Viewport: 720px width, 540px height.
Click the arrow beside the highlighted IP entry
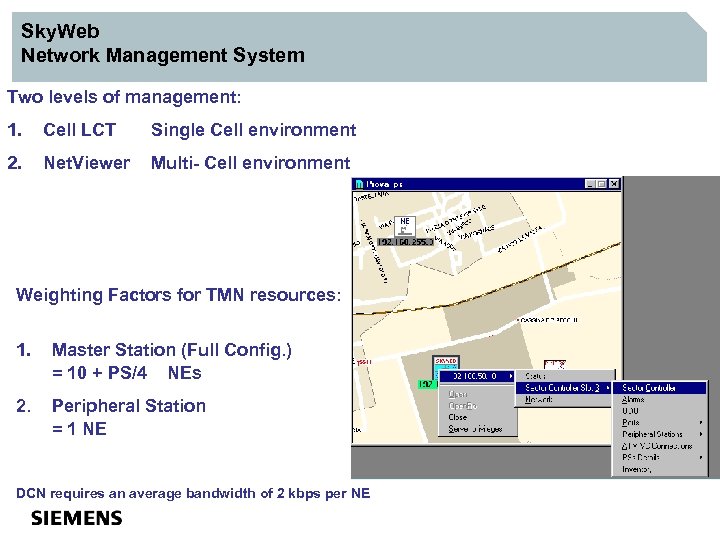pyautogui.click(x=511, y=376)
